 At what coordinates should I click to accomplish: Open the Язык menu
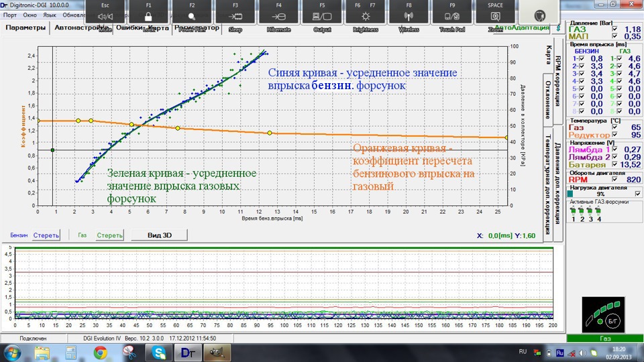coord(49,15)
